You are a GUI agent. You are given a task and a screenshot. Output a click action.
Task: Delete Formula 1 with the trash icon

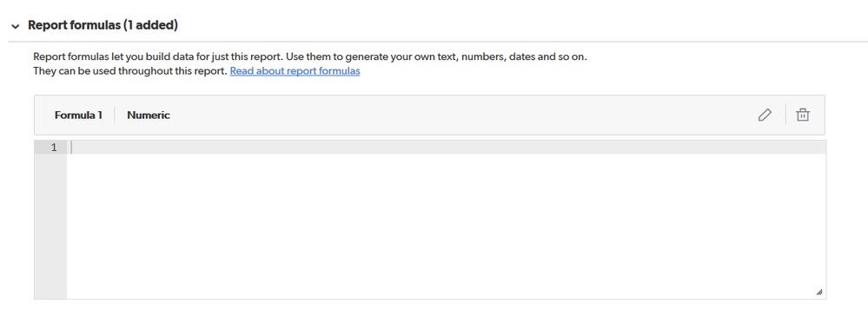pos(803,115)
